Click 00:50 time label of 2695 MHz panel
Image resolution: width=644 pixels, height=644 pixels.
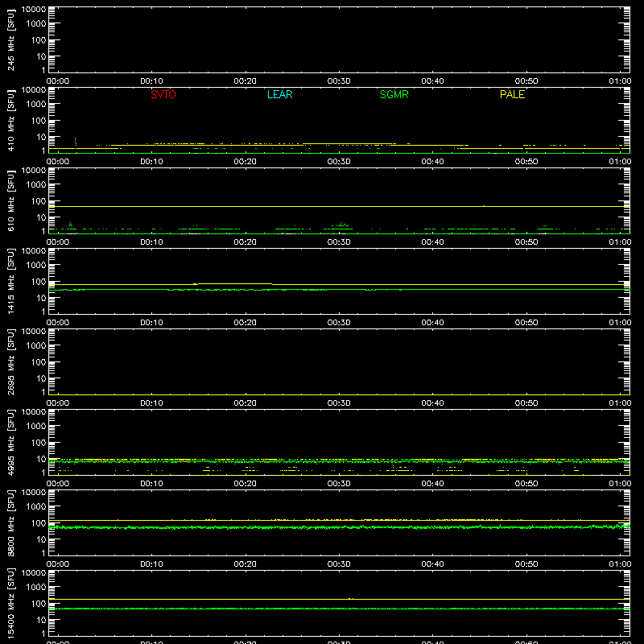[526, 403]
